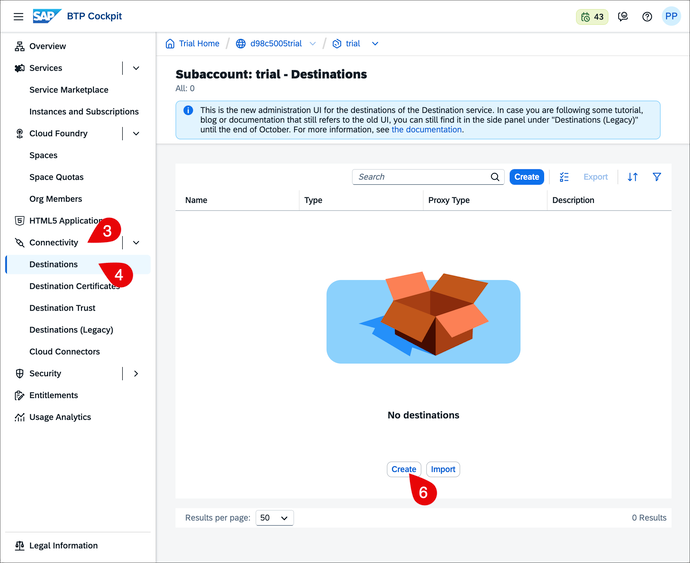Open Service Marketplace

pyautogui.click(x=69, y=90)
